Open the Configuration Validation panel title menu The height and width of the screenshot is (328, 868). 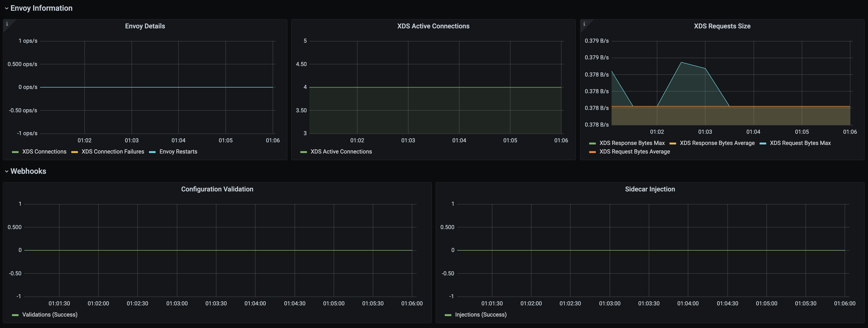tap(217, 189)
